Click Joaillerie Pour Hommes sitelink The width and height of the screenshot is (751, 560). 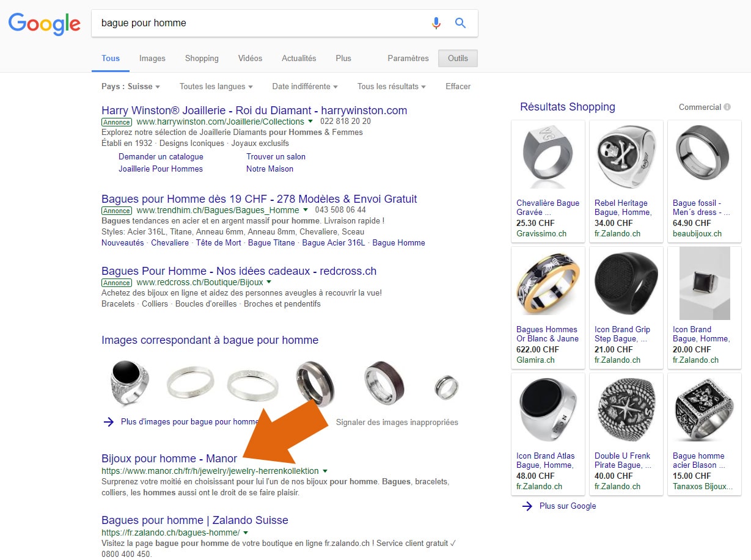(x=161, y=169)
